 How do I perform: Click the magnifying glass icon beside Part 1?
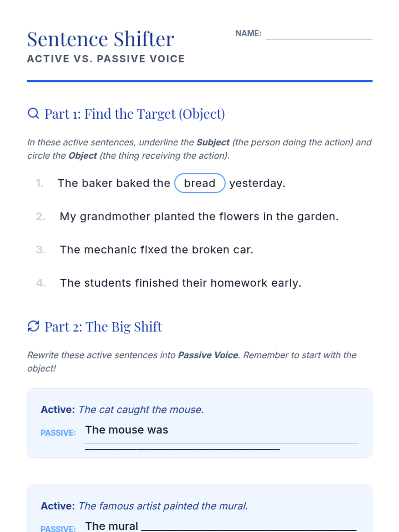pyautogui.click(x=33, y=113)
